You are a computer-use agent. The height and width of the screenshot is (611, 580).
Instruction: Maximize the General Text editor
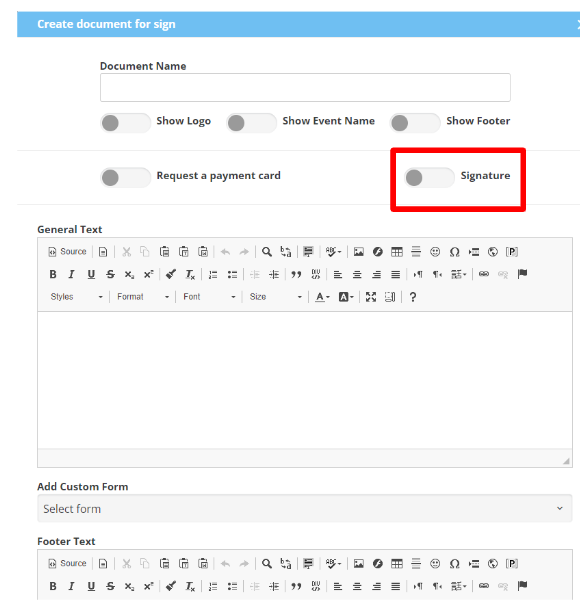click(371, 297)
